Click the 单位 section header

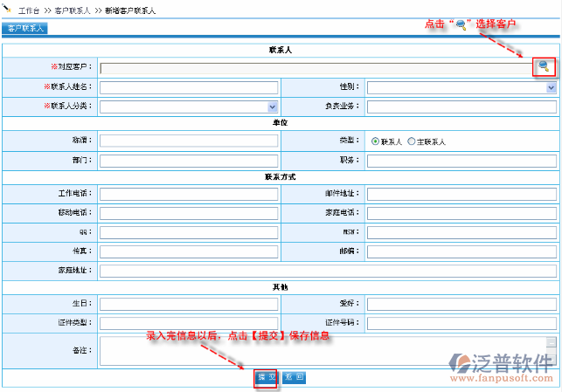(281, 123)
